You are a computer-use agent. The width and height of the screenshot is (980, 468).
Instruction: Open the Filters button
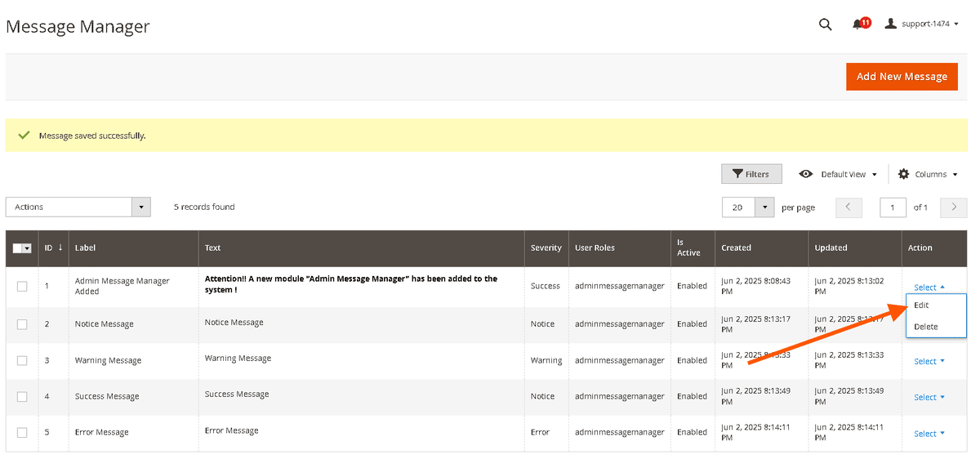(x=751, y=174)
